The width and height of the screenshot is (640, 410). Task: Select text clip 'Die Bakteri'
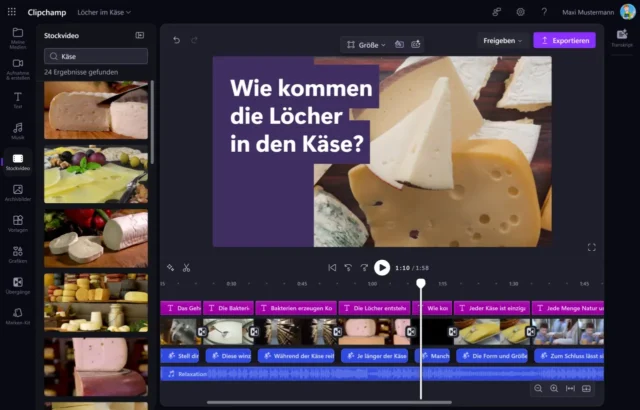tap(228, 308)
